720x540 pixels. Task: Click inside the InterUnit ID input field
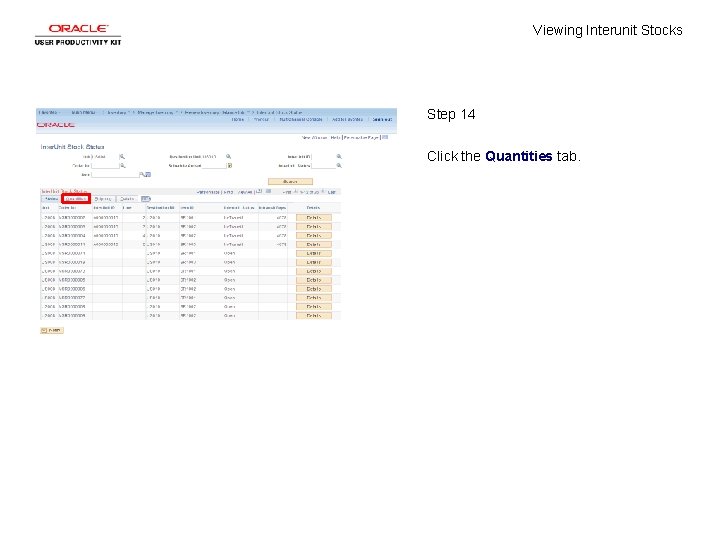click(324, 157)
